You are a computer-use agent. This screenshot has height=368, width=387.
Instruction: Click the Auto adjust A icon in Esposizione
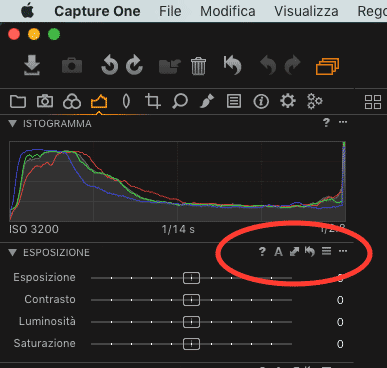[x=278, y=252]
